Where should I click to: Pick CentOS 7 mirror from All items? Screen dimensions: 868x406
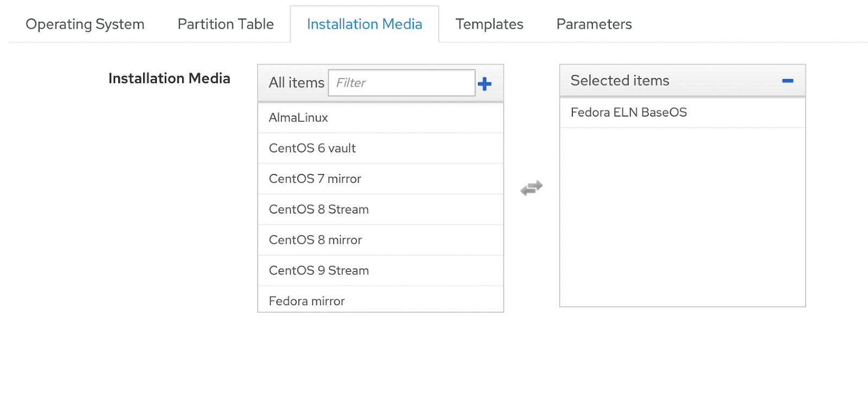click(381, 179)
